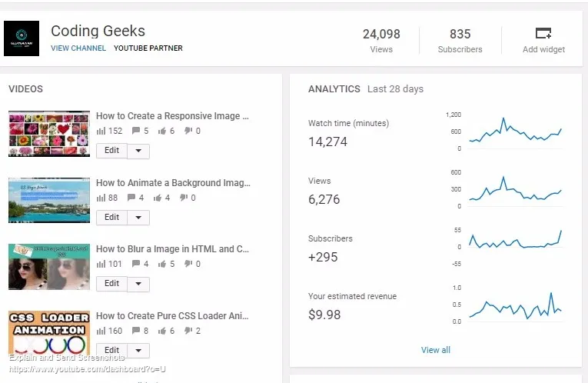Click the Add widget icon
Screen dimensions: 588x383
543,33
